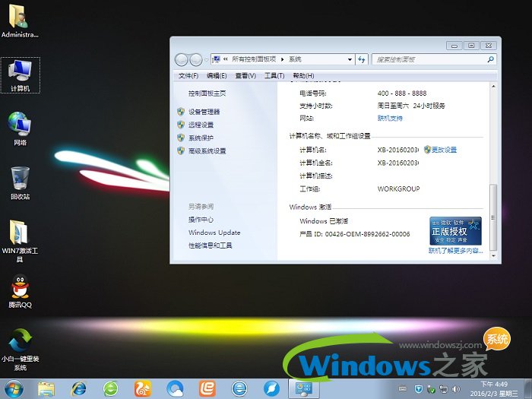532x399 pixels.
Task: Click the Windows 已激活 status text
Action: (324, 221)
